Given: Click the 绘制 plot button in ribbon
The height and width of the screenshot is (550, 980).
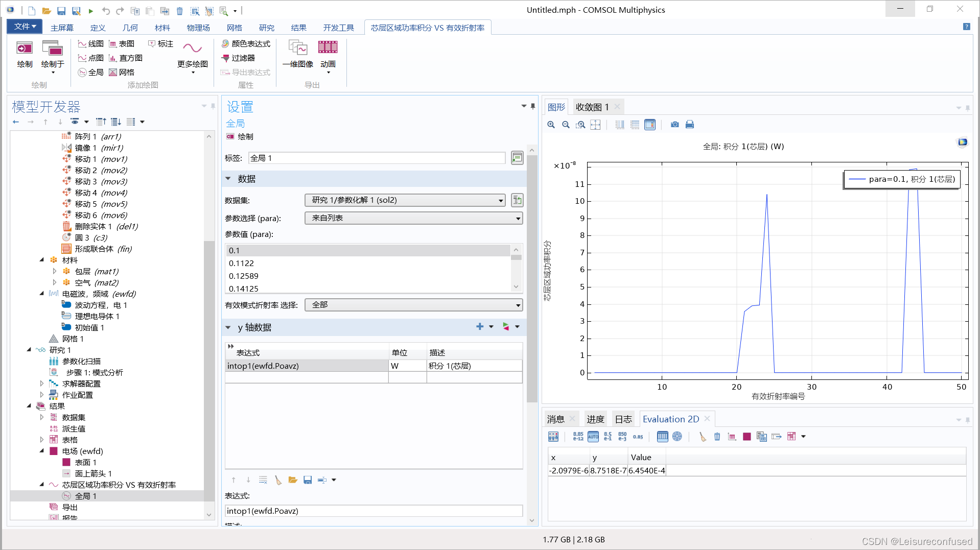Looking at the screenshot, I should click(x=25, y=55).
